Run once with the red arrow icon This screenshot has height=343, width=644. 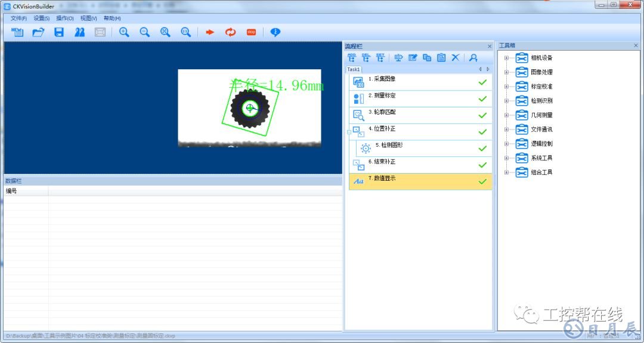pos(209,32)
